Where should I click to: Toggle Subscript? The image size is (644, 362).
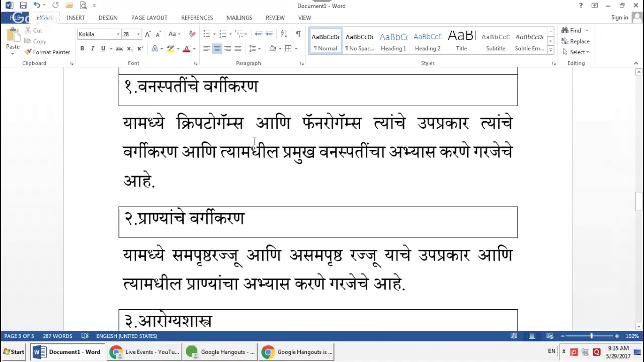130,49
